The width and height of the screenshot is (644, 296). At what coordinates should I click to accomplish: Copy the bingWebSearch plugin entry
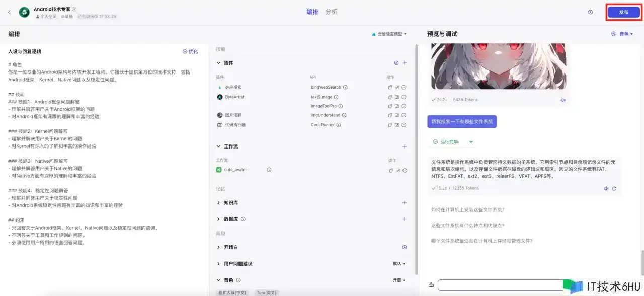click(390, 87)
